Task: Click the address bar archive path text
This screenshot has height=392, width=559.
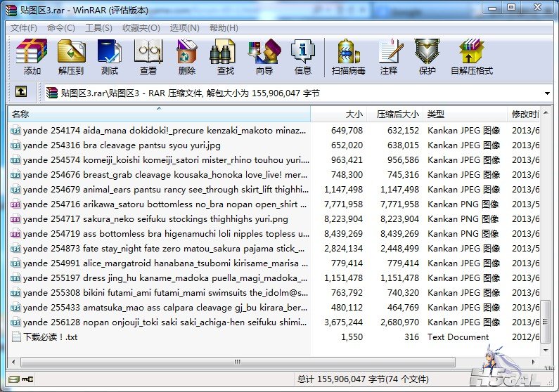Action: click(x=191, y=93)
